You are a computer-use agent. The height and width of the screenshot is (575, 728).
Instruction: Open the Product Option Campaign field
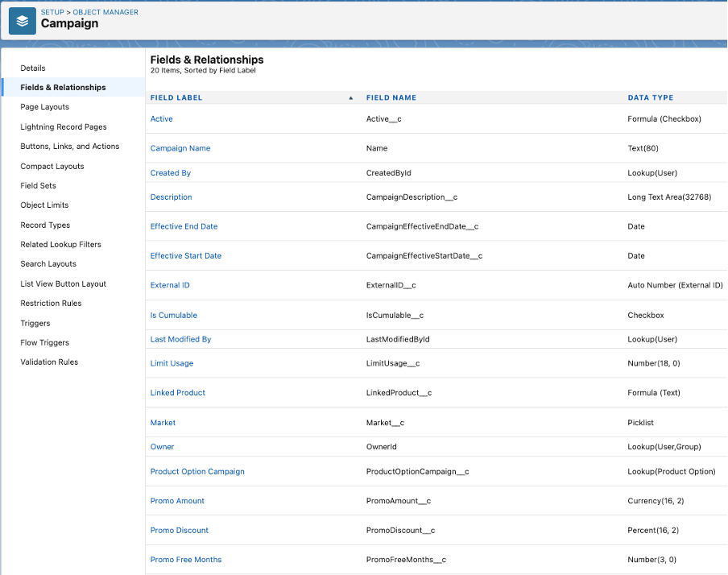197,471
